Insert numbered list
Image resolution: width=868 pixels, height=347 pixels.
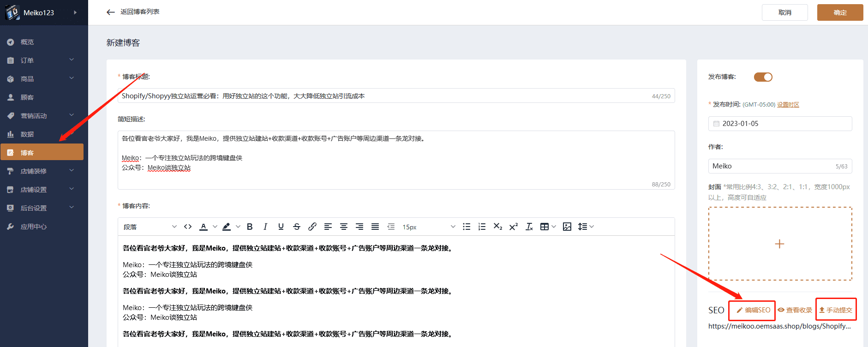point(482,227)
